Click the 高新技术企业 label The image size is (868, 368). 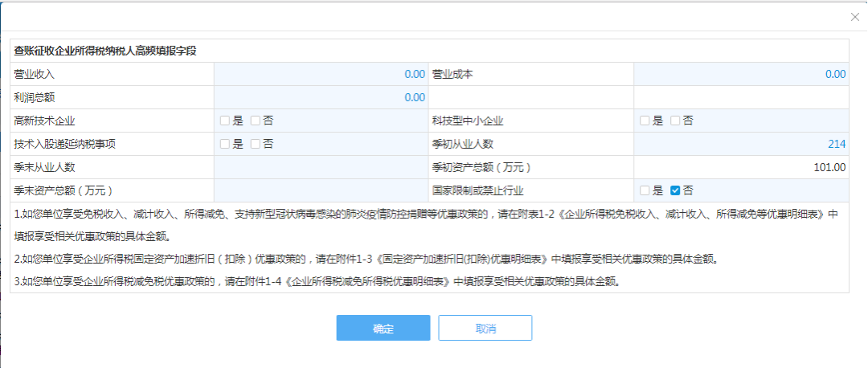point(45,121)
